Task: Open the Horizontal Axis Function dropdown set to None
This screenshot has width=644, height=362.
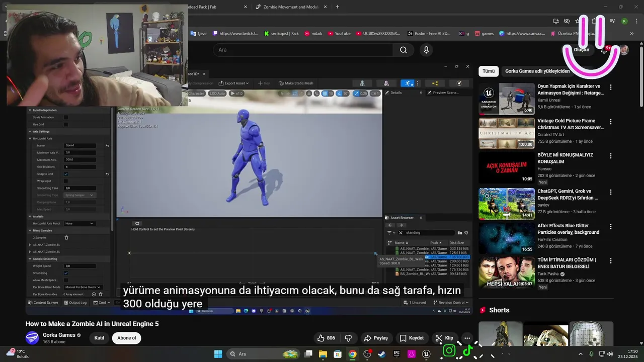Action: click(79, 223)
